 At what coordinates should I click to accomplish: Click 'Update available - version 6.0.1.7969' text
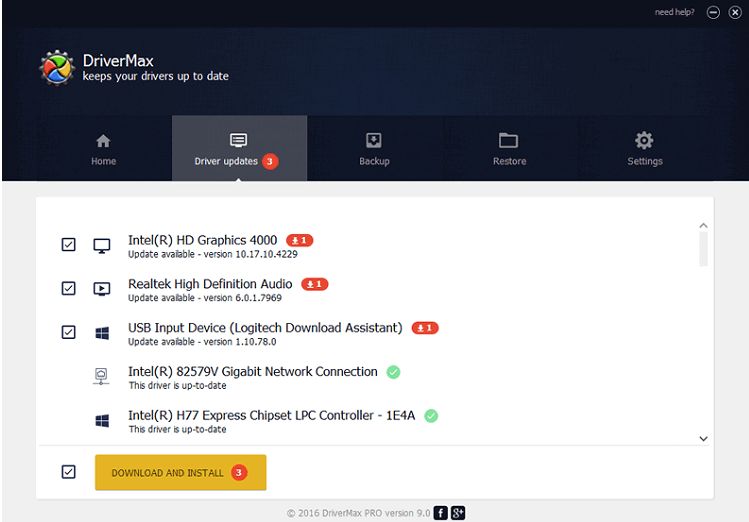pos(205,298)
